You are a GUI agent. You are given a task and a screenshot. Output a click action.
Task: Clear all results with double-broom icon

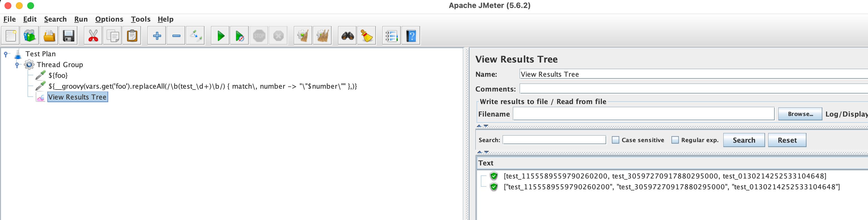click(x=323, y=36)
